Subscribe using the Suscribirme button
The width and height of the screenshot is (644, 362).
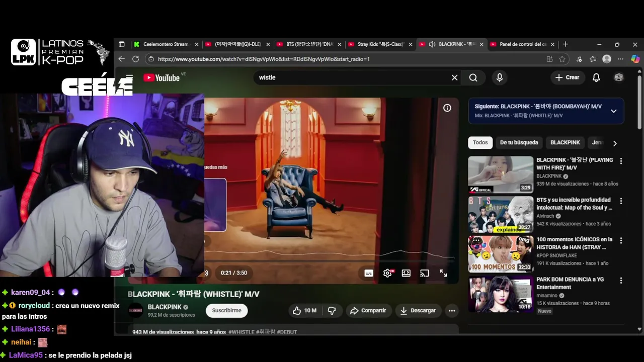point(226,311)
